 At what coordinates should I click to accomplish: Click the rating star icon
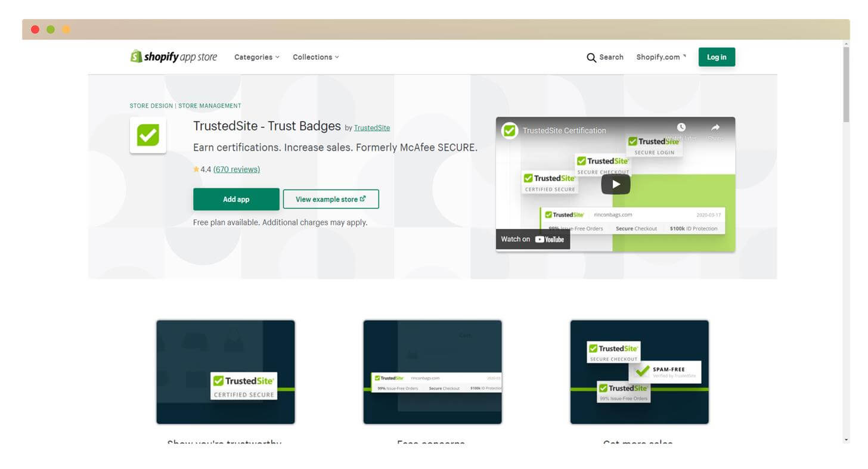[x=196, y=169]
